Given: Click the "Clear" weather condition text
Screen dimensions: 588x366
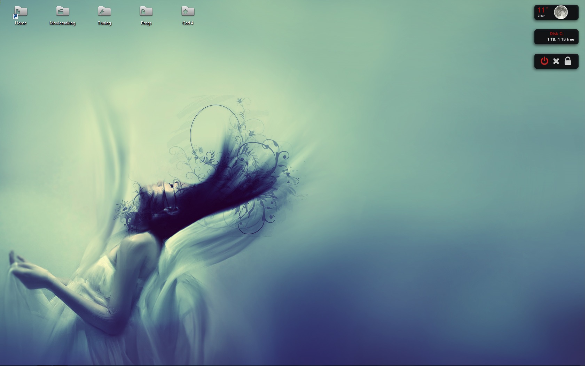Looking at the screenshot, I should coord(541,16).
